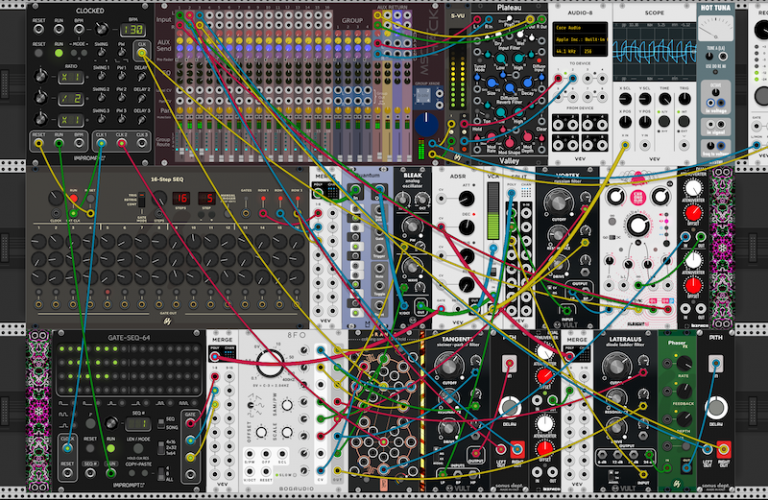Click Audio-8 To Device input jack 2
Screen dimensions: 768x500
tap(573, 78)
